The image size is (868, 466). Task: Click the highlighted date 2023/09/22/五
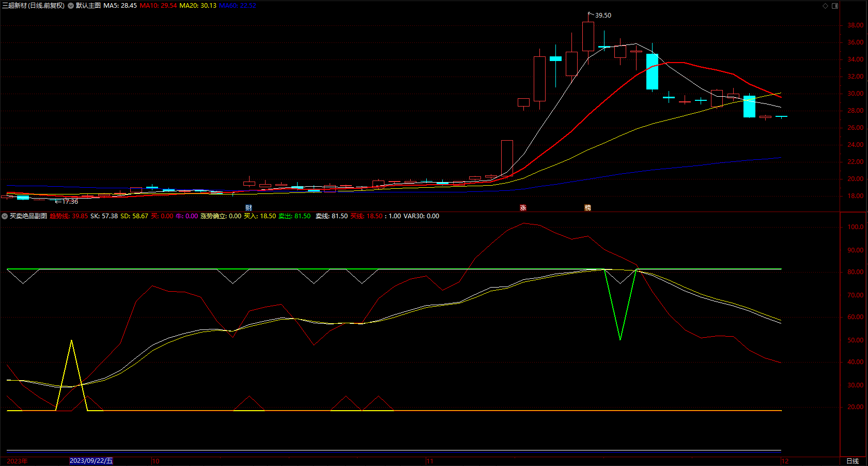[91, 461]
